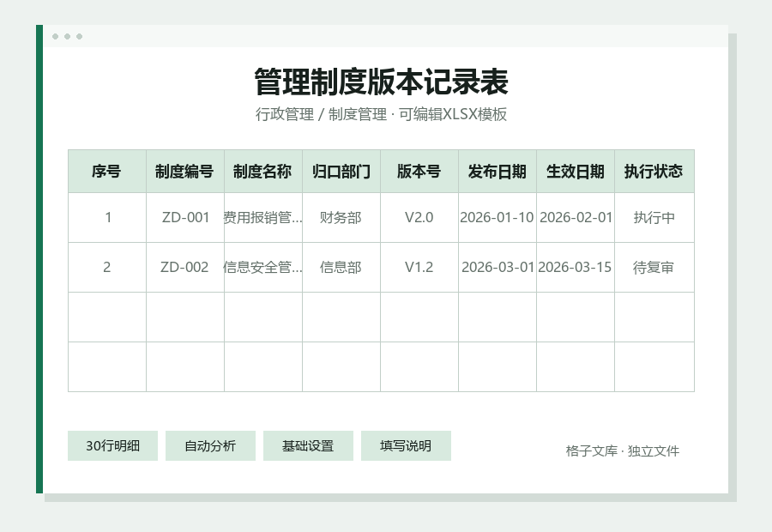Click the title 管理制度版本记录表
The width and height of the screenshot is (772, 532).
[381, 82]
